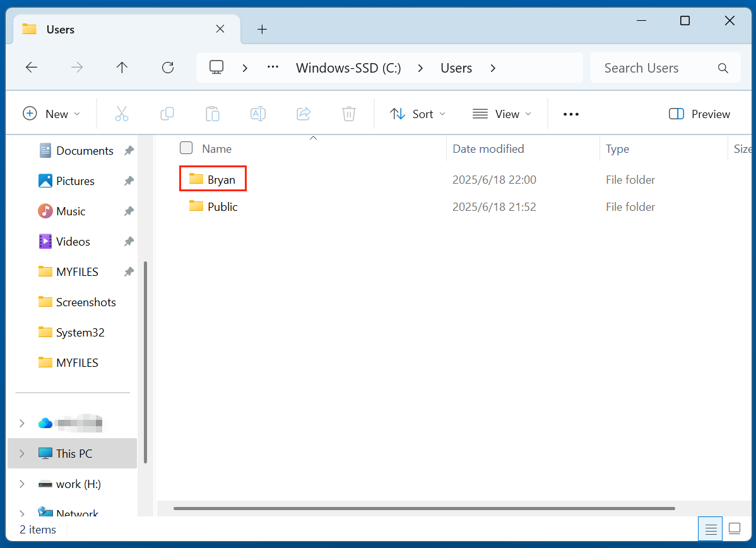Toggle the Preview pane

(x=699, y=114)
